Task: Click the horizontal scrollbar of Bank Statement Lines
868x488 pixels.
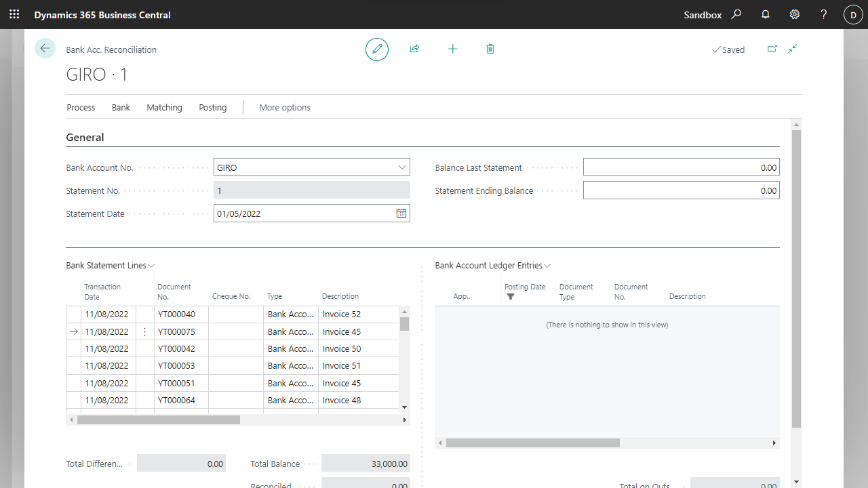Action: click(x=159, y=420)
